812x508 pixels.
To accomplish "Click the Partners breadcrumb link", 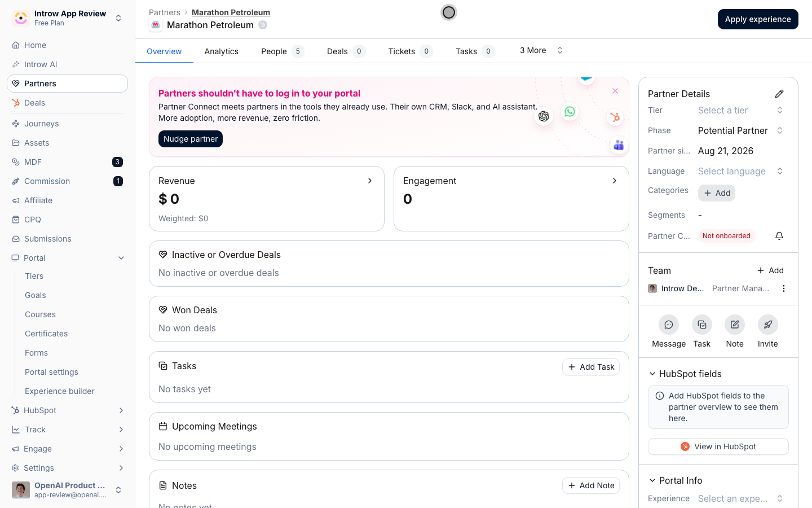I will (x=165, y=12).
